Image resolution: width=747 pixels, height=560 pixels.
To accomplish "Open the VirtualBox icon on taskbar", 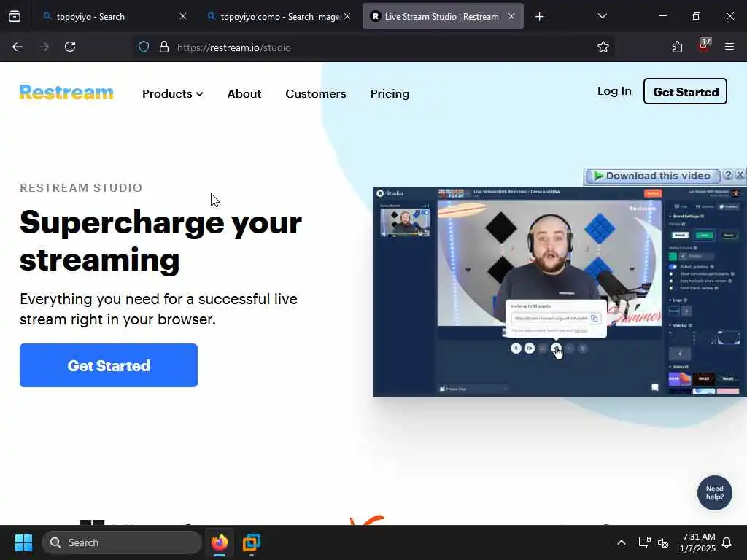I will click(251, 542).
